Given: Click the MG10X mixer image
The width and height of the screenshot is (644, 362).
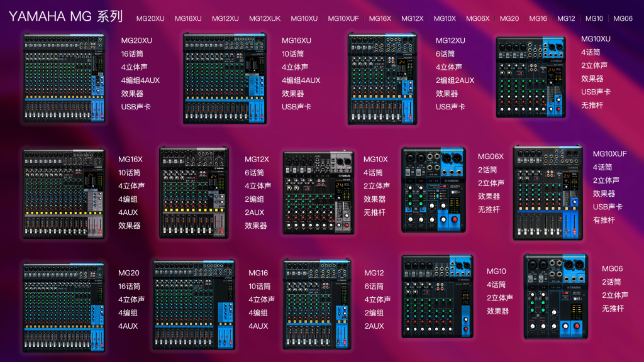Looking at the screenshot, I should (x=318, y=192).
